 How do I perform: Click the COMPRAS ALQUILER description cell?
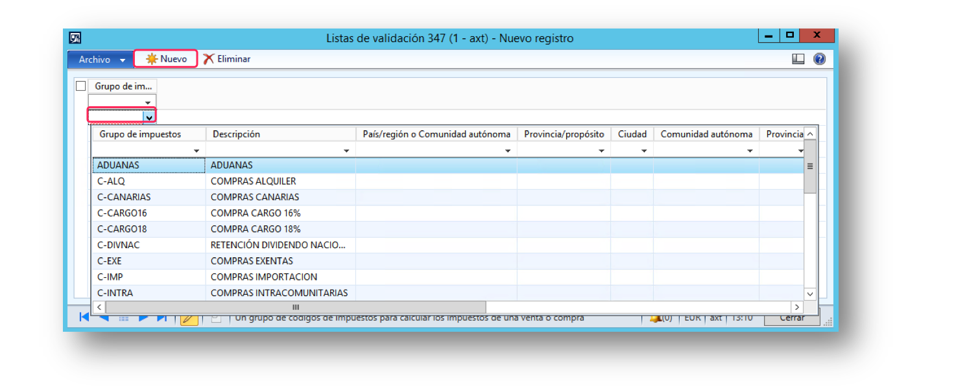281,181
